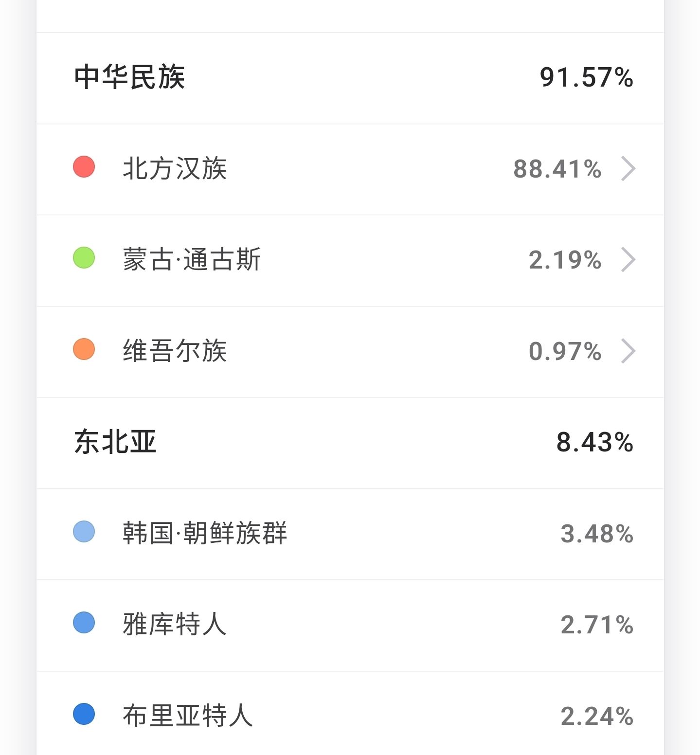Select the 中华民族 section header

coord(129,77)
